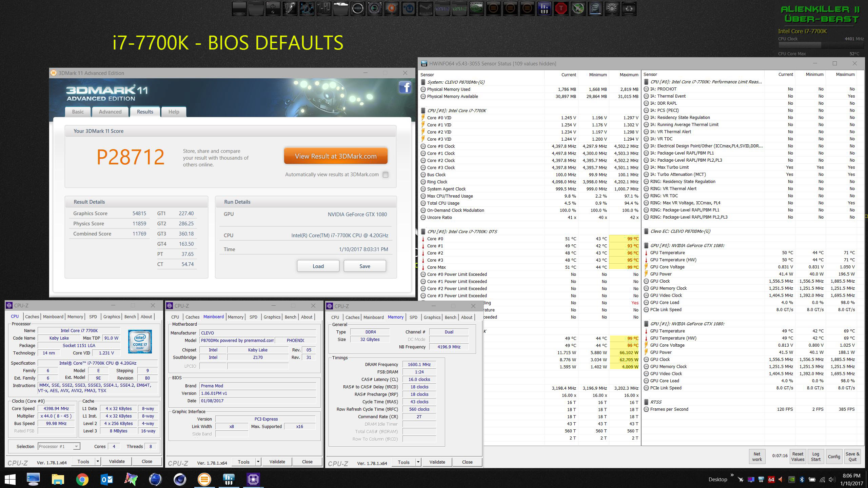Open Steam from the top dock
This screenshot has width=868, height=488.
pos(426,9)
